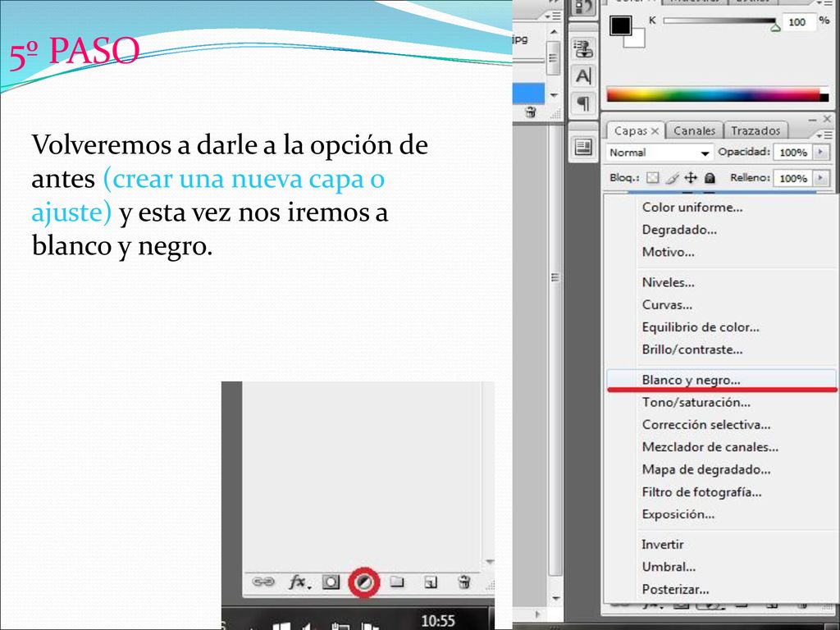The width and height of the screenshot is (840, 630).
Task: Open the Opacidad slider arrow
Action: point(820,152)
